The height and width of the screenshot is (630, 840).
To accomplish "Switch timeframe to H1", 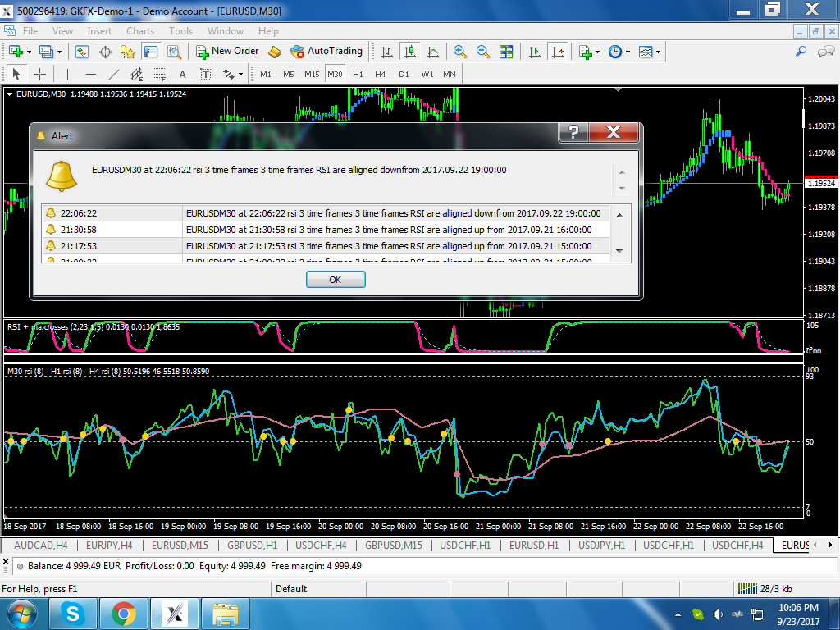I will tap(358, 75).
